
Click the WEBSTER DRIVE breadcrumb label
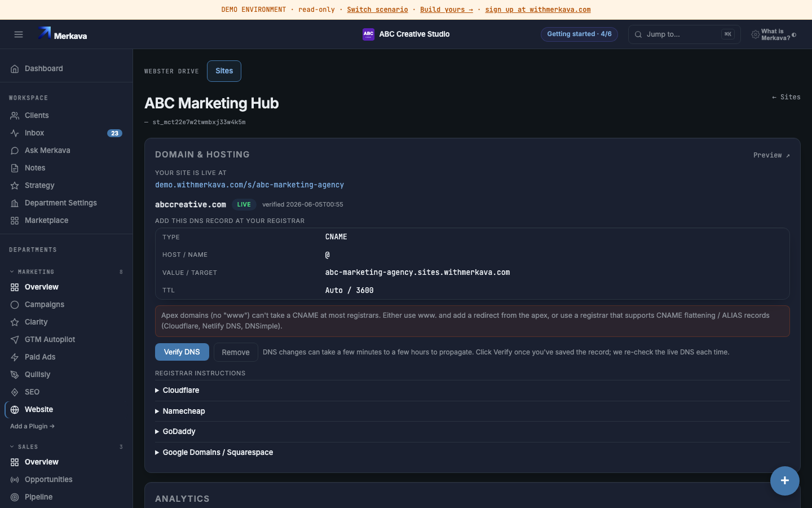[x=171, y=72]
